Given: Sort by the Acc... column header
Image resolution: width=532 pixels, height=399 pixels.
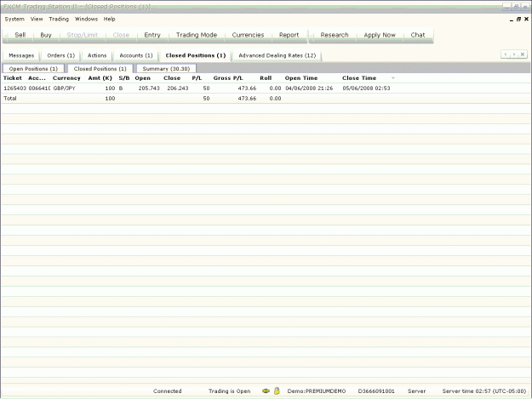Looking at the screenshot, I should (37, 78).
